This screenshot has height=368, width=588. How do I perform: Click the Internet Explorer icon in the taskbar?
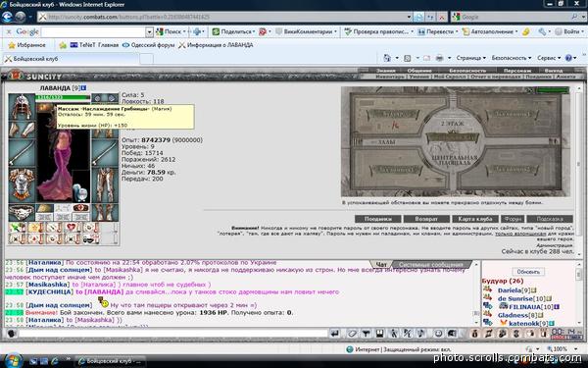pos(55,361)
